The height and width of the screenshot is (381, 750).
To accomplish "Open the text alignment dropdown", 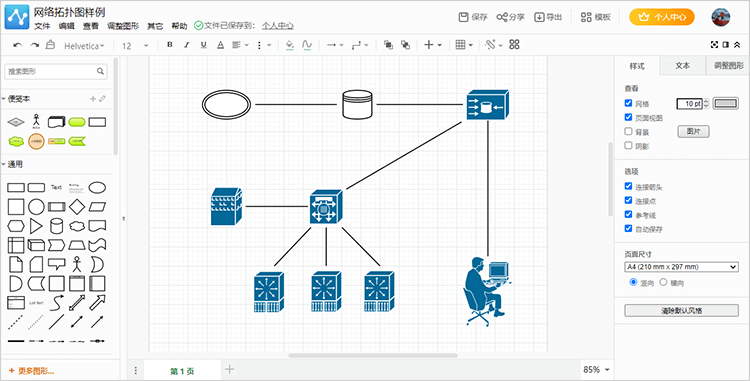I will pos(241,45).
